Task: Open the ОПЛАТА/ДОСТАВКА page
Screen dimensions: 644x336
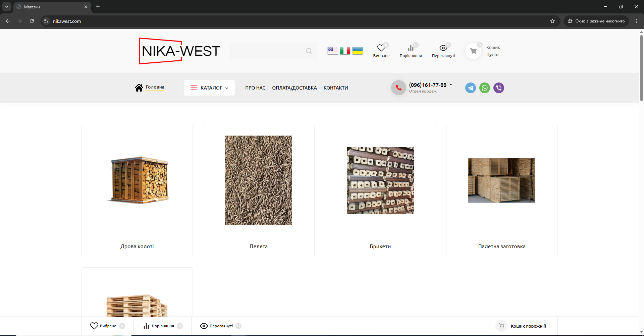Action: (x=294, y=88)
